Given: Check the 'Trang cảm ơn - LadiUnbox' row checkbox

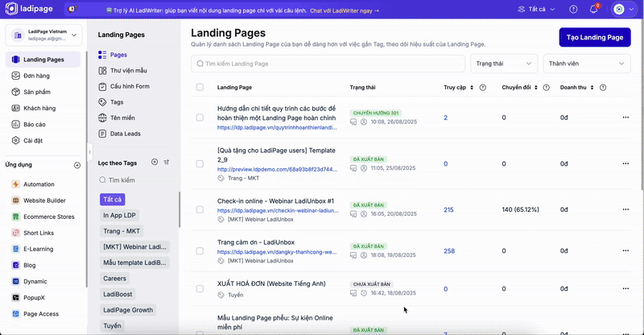Looking at the screenshot, I should pyautogui.click(x=200, y=250).
